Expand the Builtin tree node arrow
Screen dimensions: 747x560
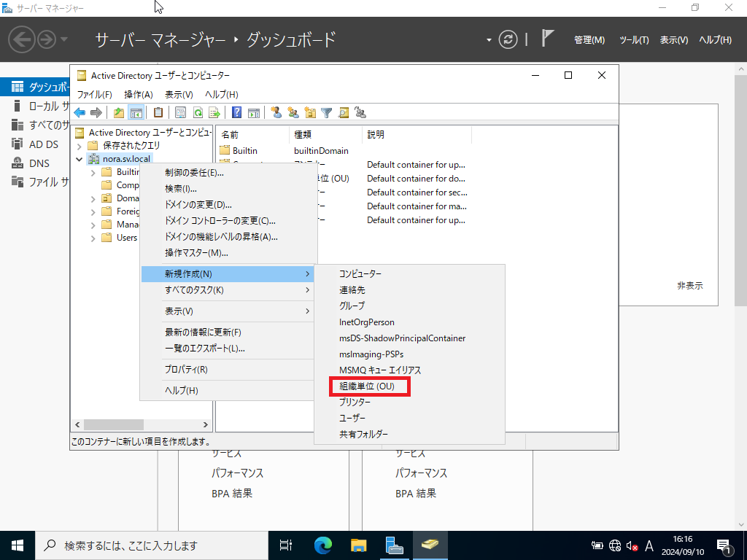(93, 172)
